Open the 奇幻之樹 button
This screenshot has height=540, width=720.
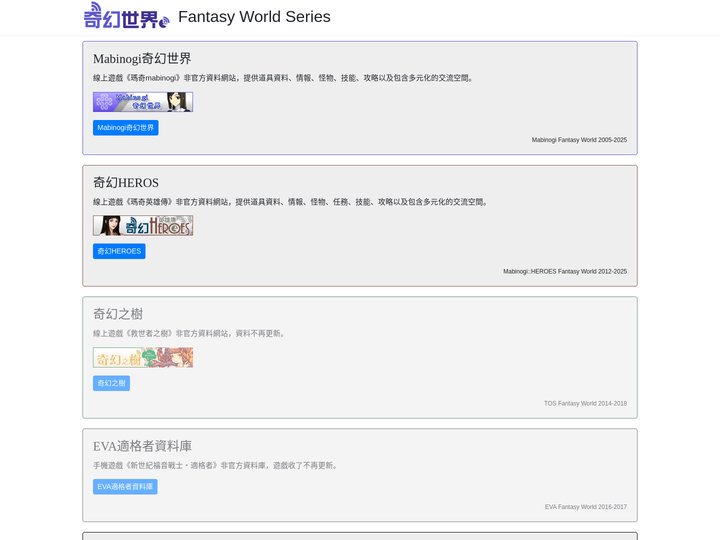(x=111, y=383)
